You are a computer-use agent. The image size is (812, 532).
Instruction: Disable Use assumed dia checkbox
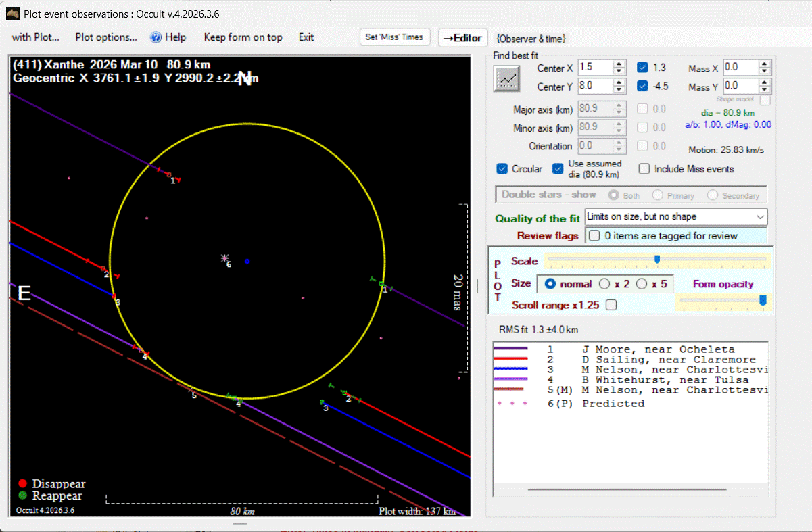(558, 169)
